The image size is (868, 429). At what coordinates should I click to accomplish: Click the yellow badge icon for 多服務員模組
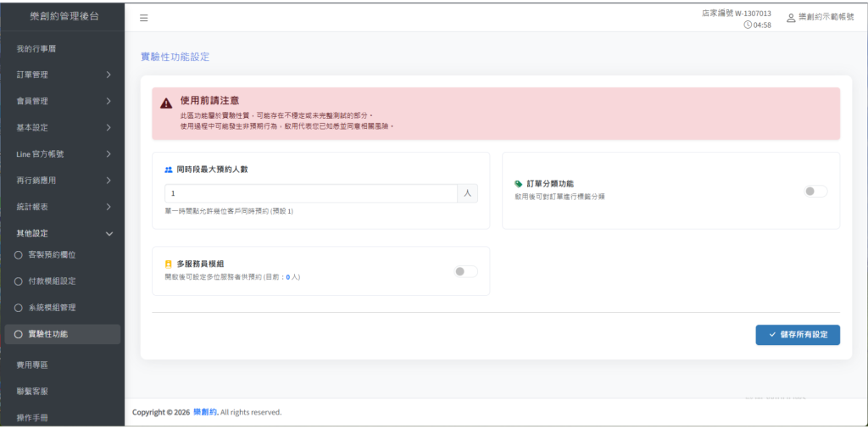point(168,265)
